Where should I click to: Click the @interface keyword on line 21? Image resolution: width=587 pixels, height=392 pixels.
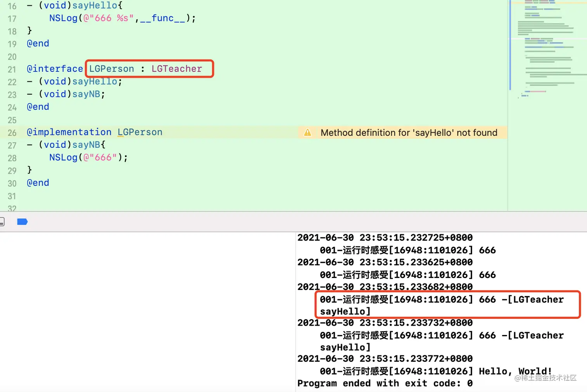[x=55, y=69]
